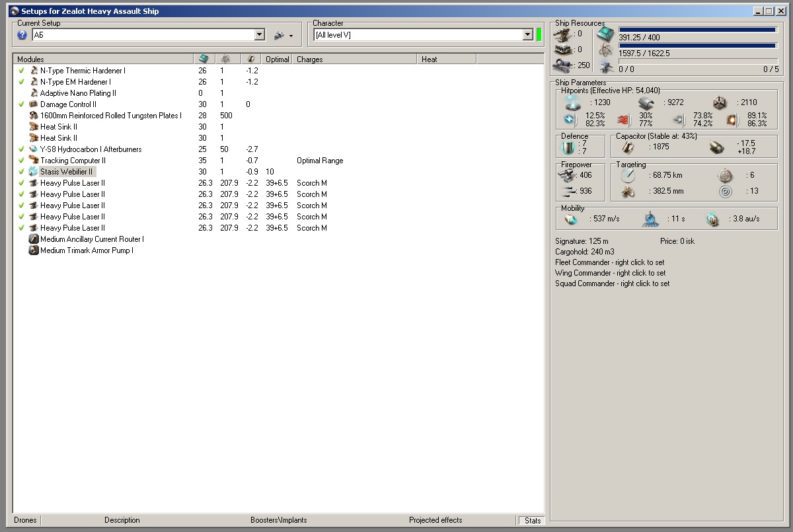Click the launcher hardpoints icon in Ship Resources
The height and width of the screenshot is (532, 793).
click(562, 49)
